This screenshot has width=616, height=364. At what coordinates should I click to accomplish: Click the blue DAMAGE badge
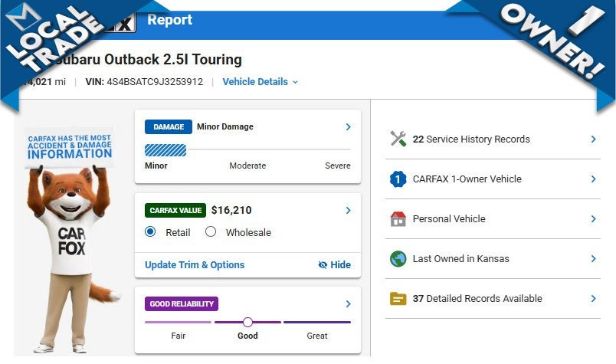click(168, 126)
